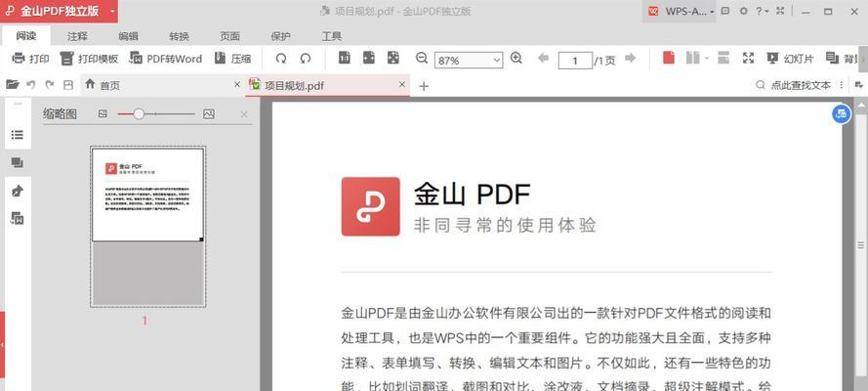Click the feedback icon in title bar

[x=725, y=11]
